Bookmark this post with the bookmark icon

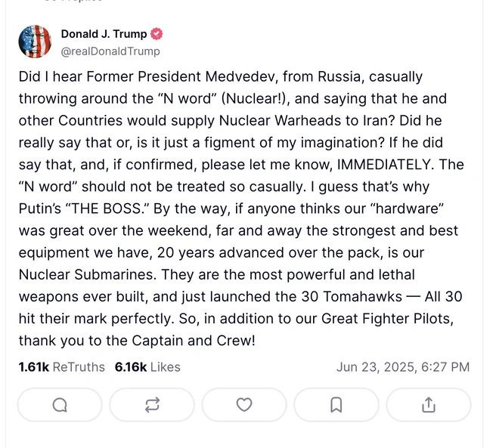pyautogui.click(x=336, y=405)
